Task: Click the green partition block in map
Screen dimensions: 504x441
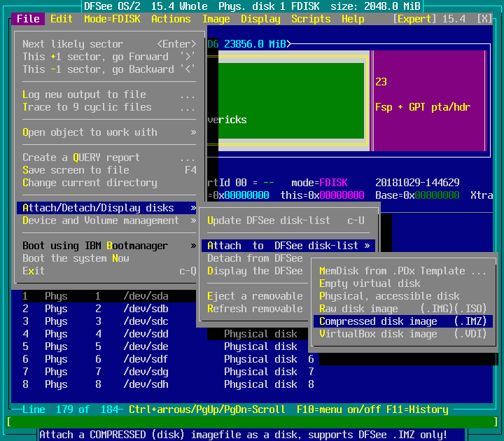Action: [286, 100]
